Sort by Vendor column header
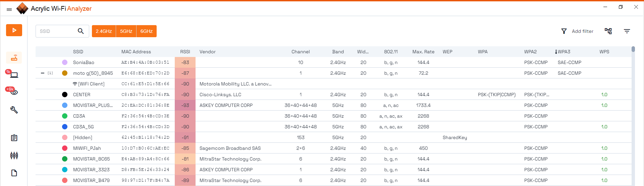Viewport: 644px width, 186px height. tap(208, 52)
